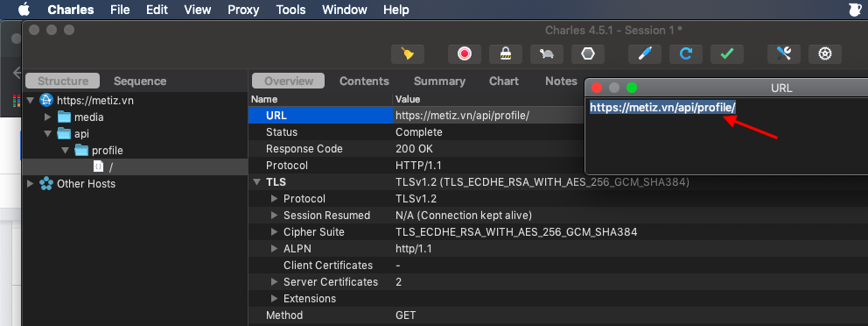This screenshot has width=868, height=326.
Task: Collapse the TLS section
Action: 256,182
